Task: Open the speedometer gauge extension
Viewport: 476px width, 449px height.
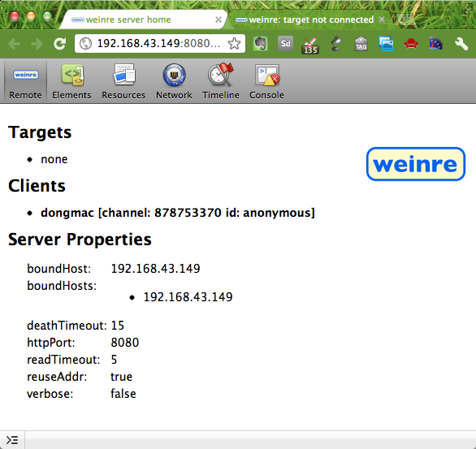Action: point(436,43)
